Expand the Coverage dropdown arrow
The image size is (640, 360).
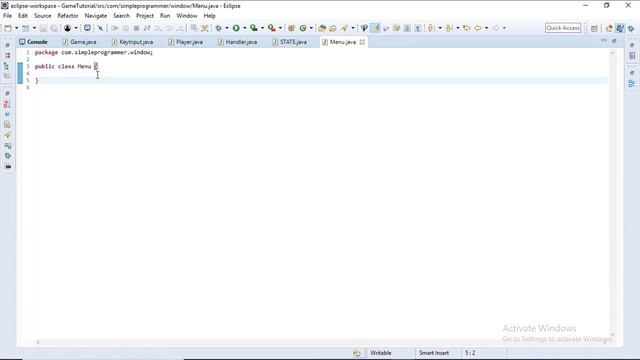click(262, 28)
